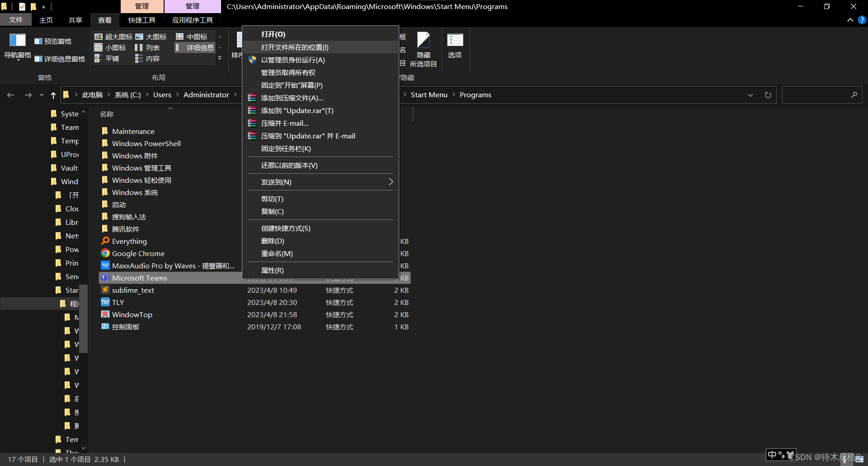Toggle the Preview pane option
This screenshot has width=868, height=466.
(53, 41)
